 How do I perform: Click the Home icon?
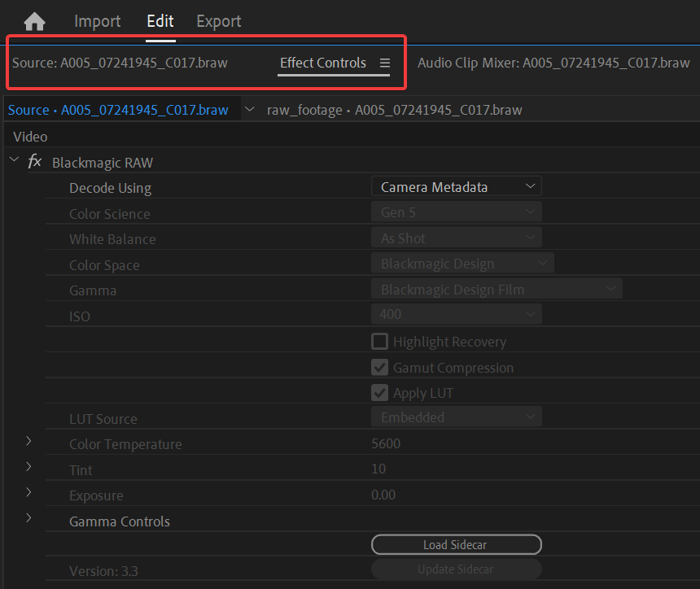click(34, 21)
